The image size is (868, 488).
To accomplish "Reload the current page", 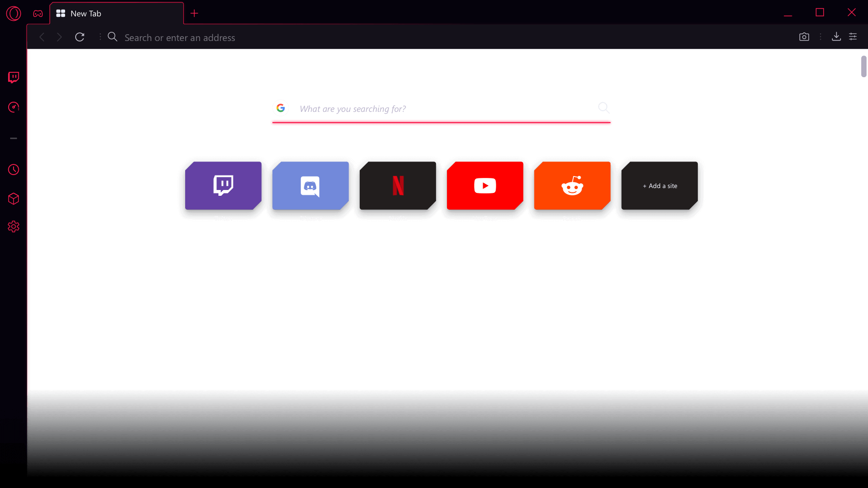I will click(x=80, y=37).
